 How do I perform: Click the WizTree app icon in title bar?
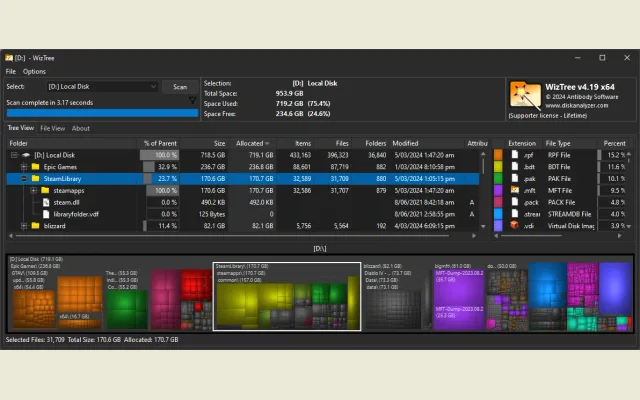coord(9,58)
